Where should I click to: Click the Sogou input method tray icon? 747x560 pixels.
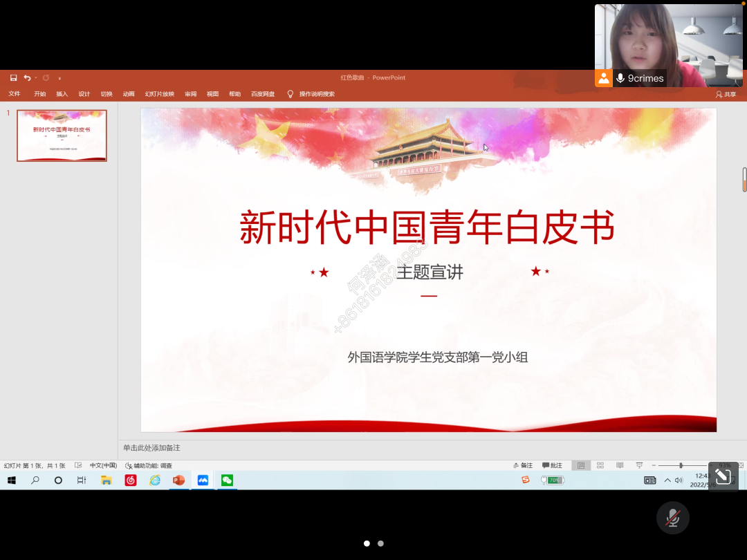pyautogui.click(x=526, y=480)
